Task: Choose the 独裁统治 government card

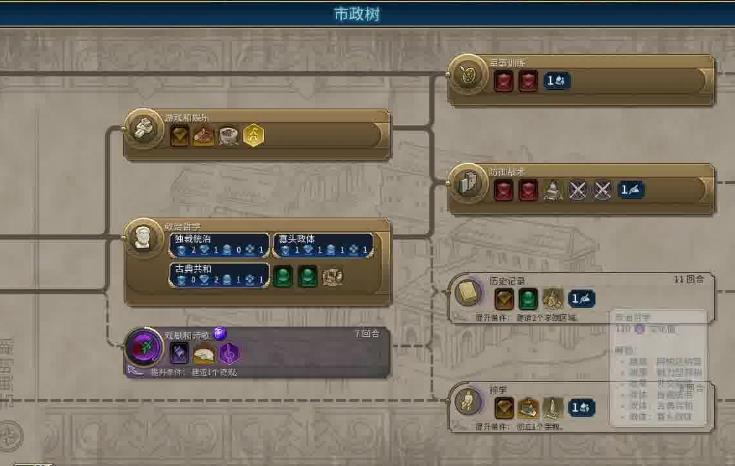Action: [219, 245]
